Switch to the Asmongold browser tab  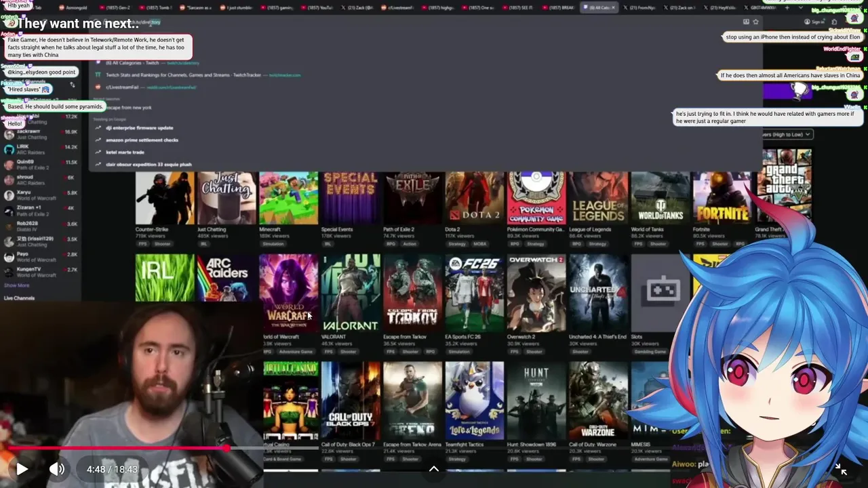coord(73,7)
